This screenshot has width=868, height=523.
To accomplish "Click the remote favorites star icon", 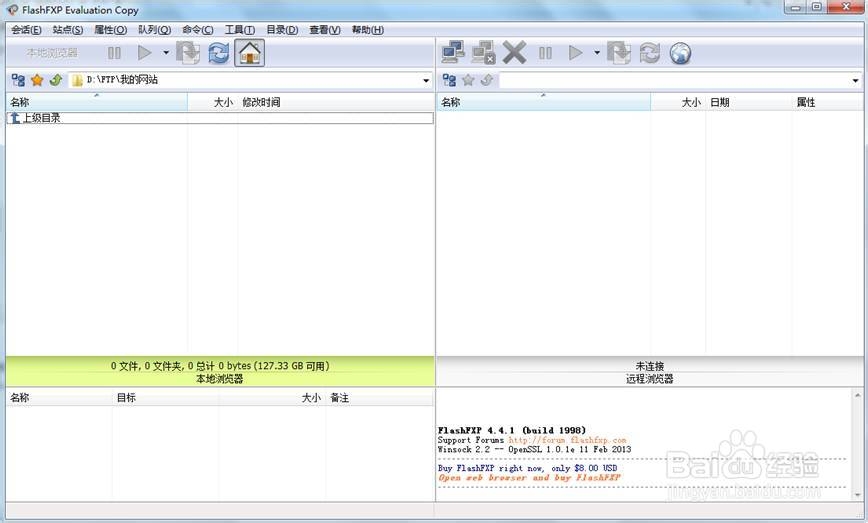I will [x=468, y=80].
